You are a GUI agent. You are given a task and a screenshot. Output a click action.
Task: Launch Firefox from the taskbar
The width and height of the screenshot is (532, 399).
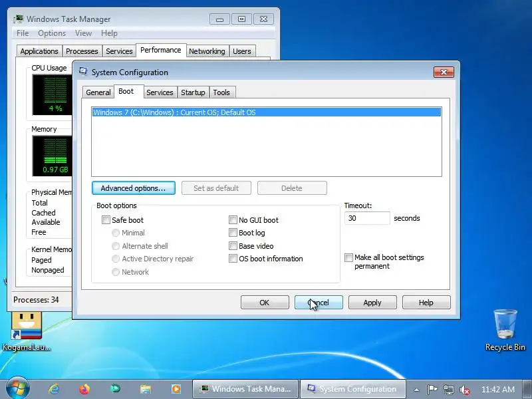pyautogui.click(x=84, y=389)
